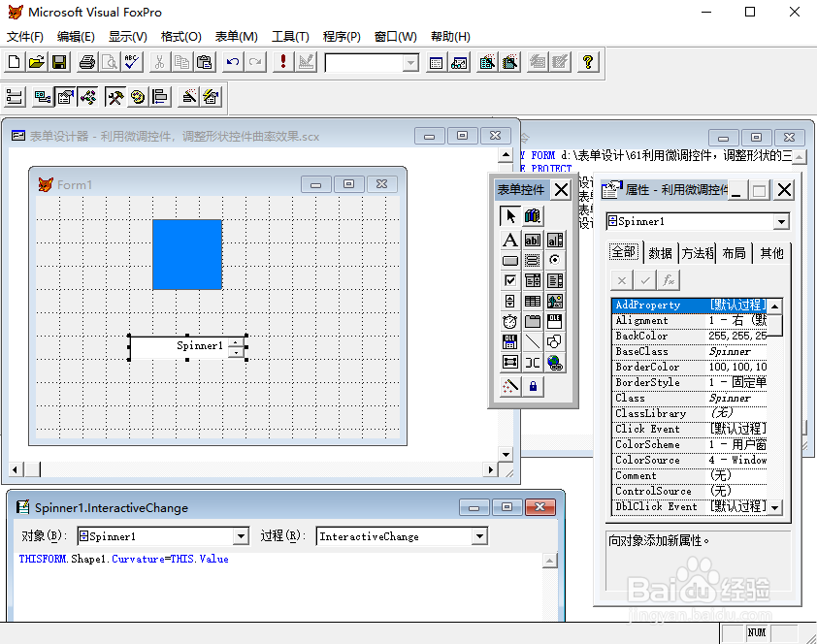Select the ControlSource property row
817x644 pixels.
[690, 491]
